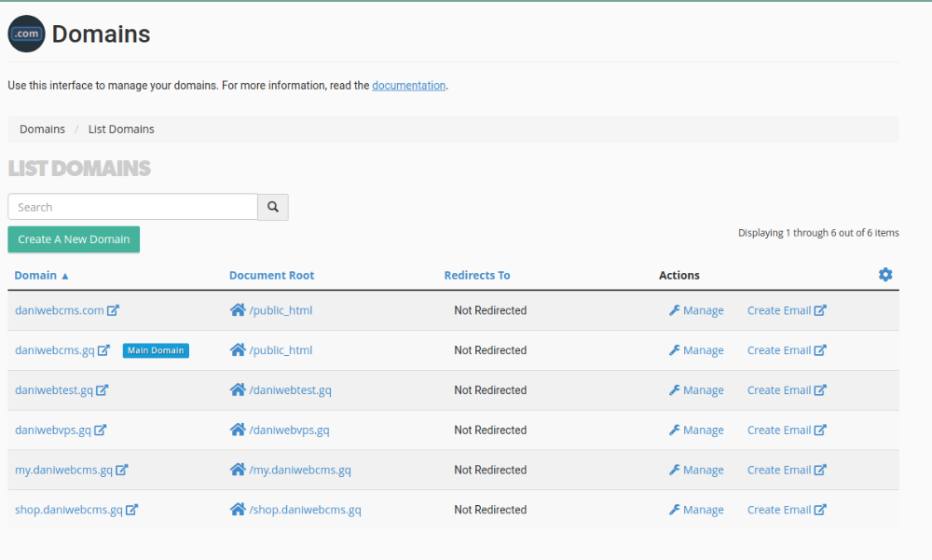This screenshot has height=560, width=932.
Task: Manage the daniwebvps.gq domain
Action: pos(696,430)
